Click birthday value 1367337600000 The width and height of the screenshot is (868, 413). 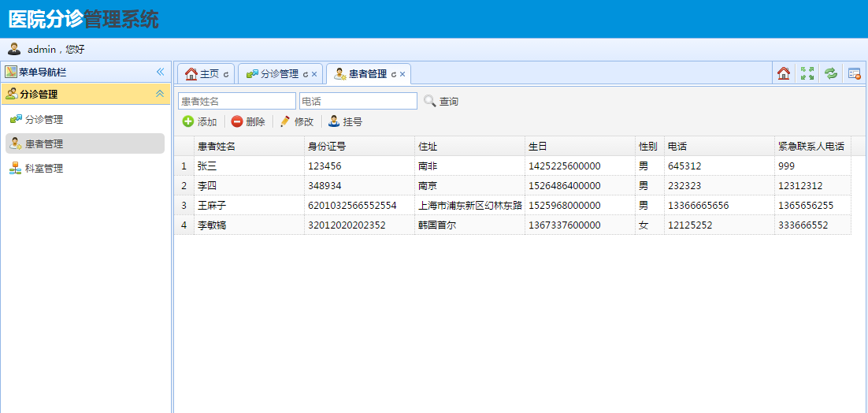pyautogui.click(x=565, y=225)
